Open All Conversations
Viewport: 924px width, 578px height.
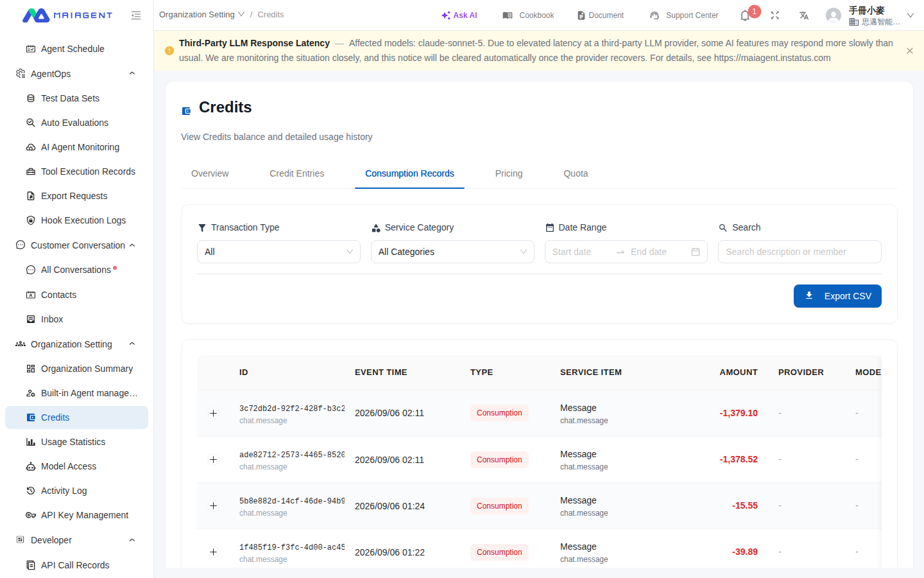77,270
